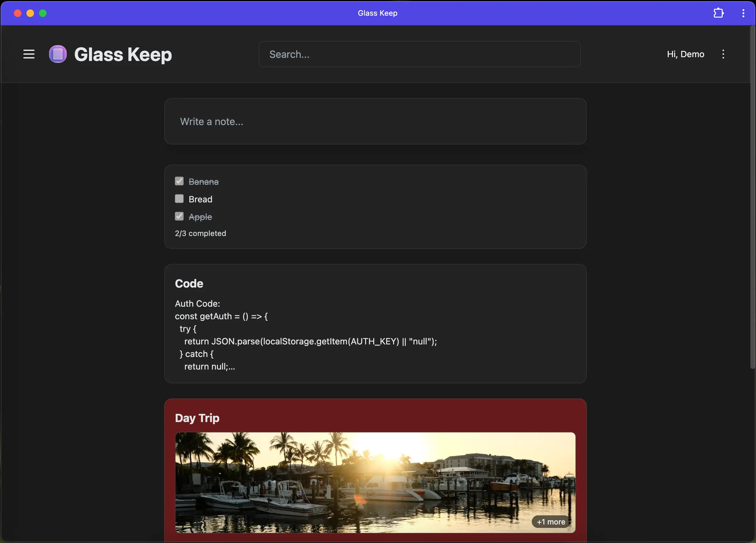
Task: Open the browser extensions puzzle icon
Action: coord(718,13)
